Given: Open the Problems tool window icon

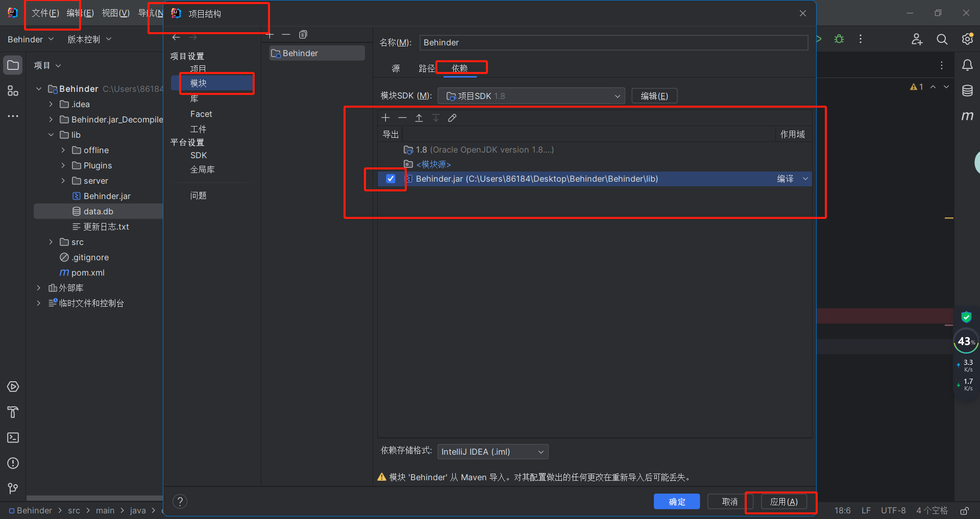Looking at the screenshot, I should pyautogui.click(x=13, y=463).
